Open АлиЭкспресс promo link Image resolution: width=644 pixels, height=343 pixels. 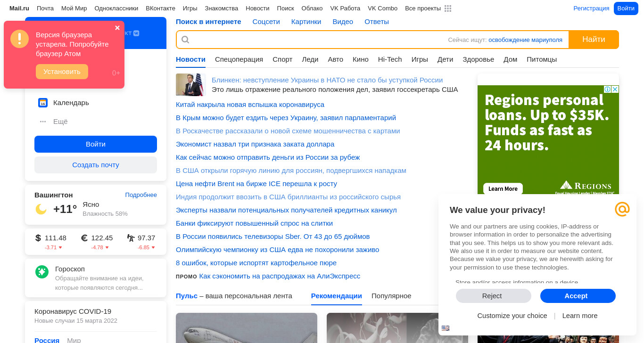280,276
